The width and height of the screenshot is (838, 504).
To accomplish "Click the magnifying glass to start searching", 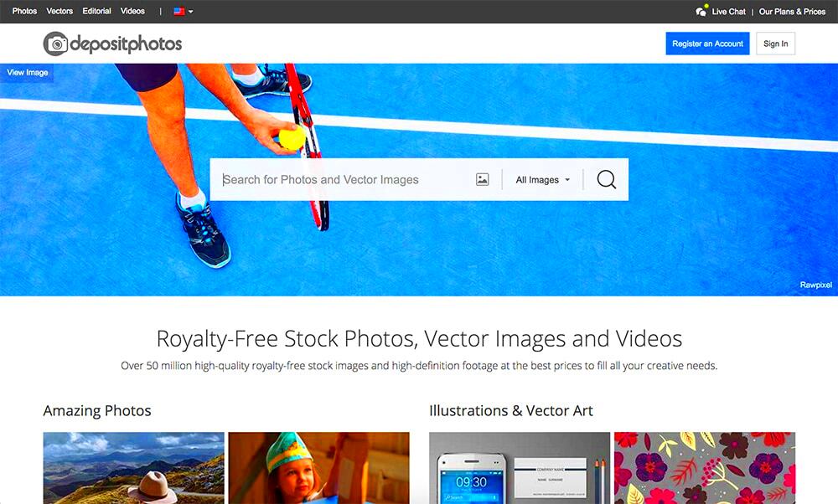I will 606,179.
